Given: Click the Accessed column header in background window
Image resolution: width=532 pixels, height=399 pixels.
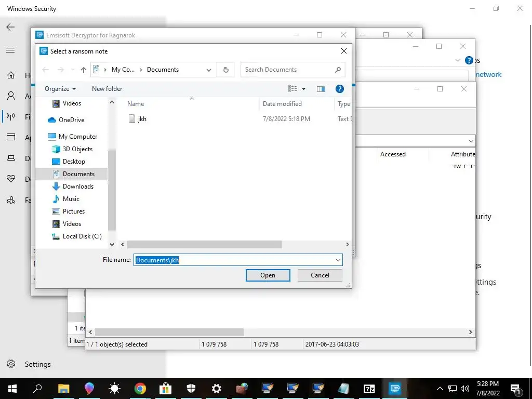Looking at the screenshot, I should click(393, 154).
